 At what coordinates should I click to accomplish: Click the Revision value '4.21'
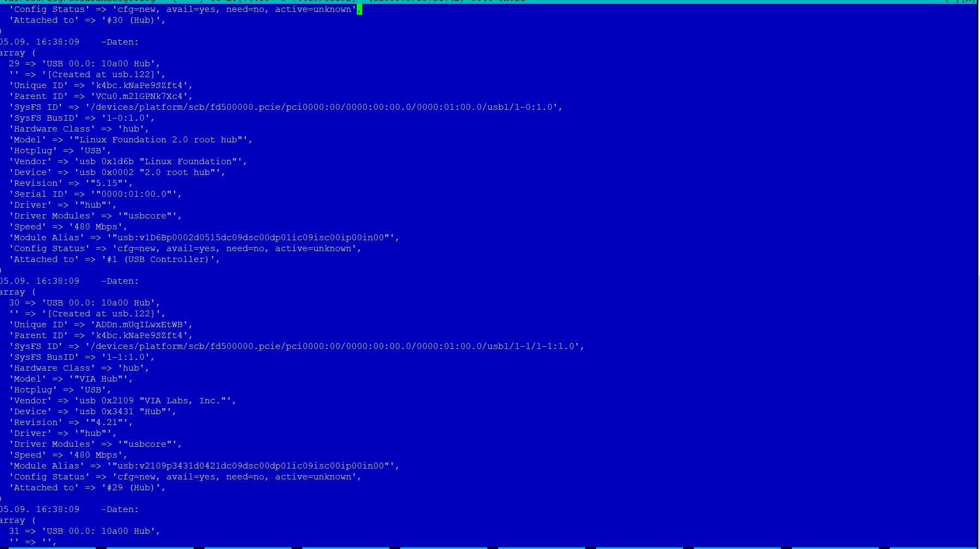click(x=109, y=422)
